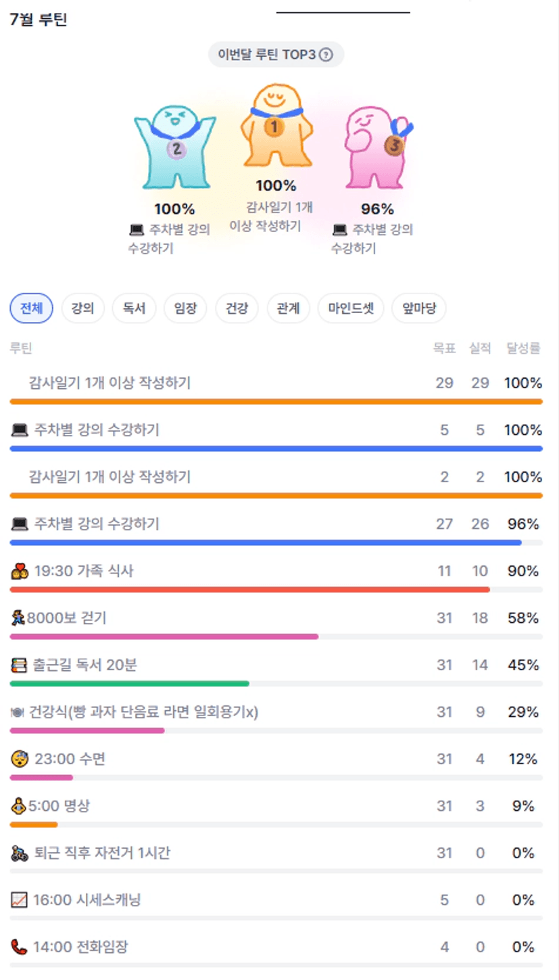Click the books icon beside 출근길 독서 20분
The width and height of the screenshot is (559, 980).
point(20,666)
